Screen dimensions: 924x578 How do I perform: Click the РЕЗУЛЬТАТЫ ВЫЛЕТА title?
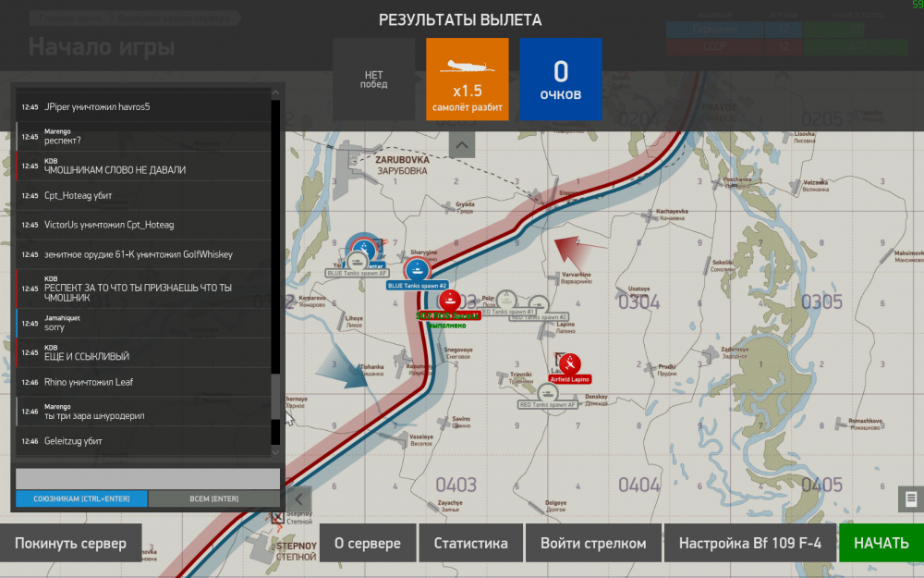[460, 20]
